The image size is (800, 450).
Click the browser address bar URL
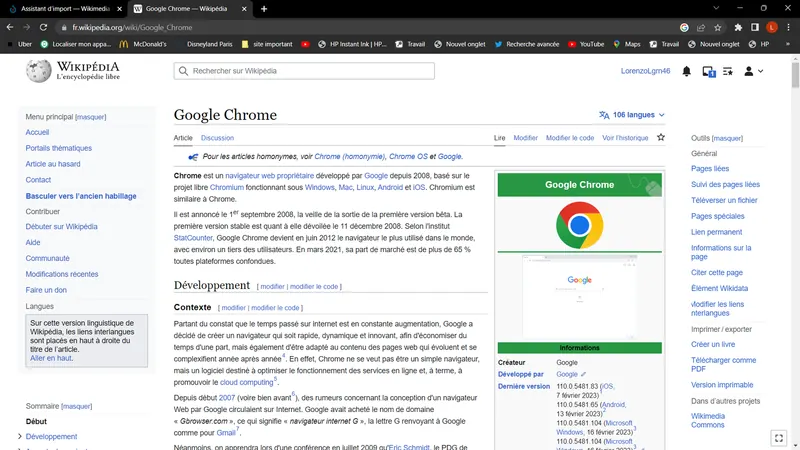pos(132,28)
